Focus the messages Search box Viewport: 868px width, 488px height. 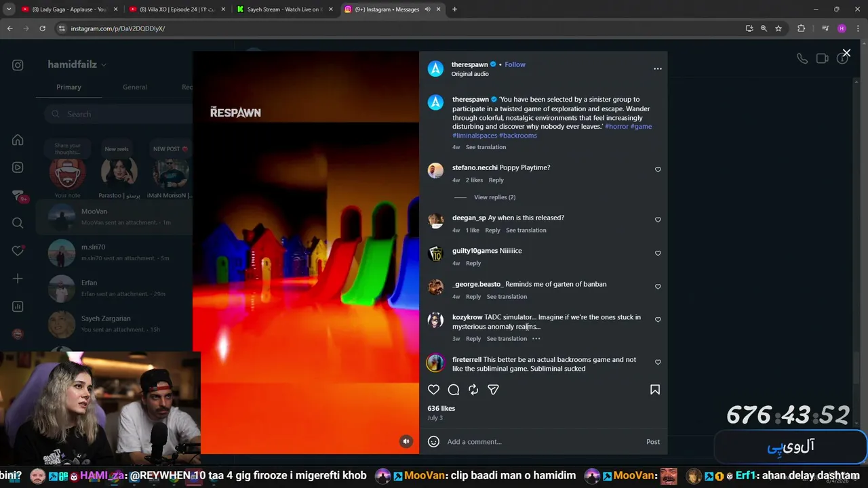coord(119,114)
